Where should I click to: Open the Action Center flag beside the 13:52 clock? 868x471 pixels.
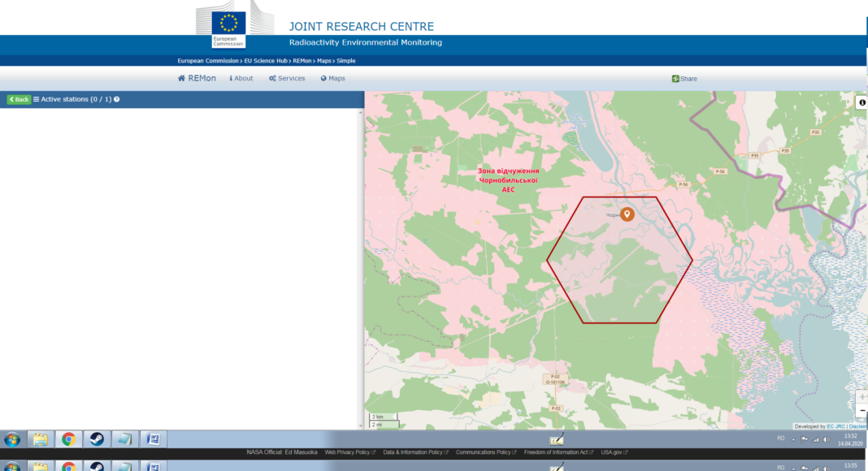pos(805,439)
